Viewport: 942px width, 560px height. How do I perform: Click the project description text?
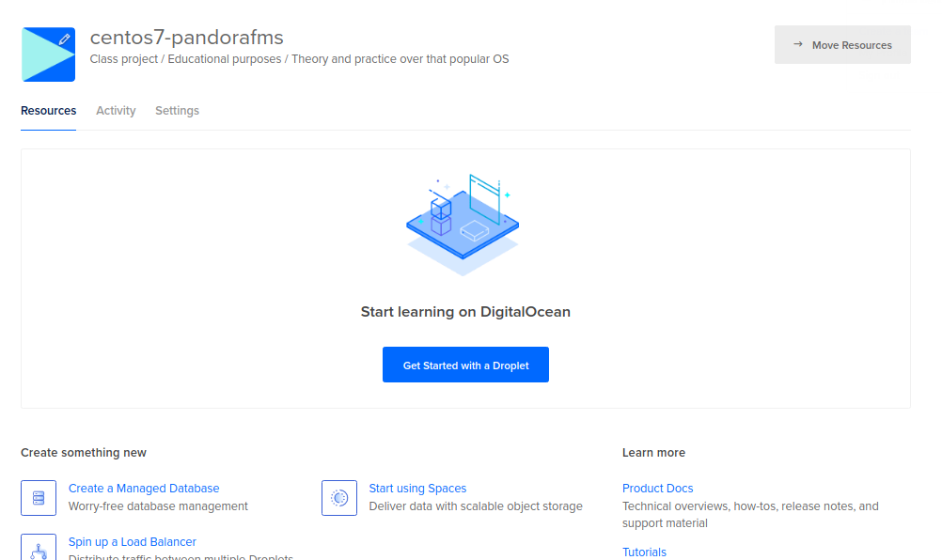tap(299, 59)
